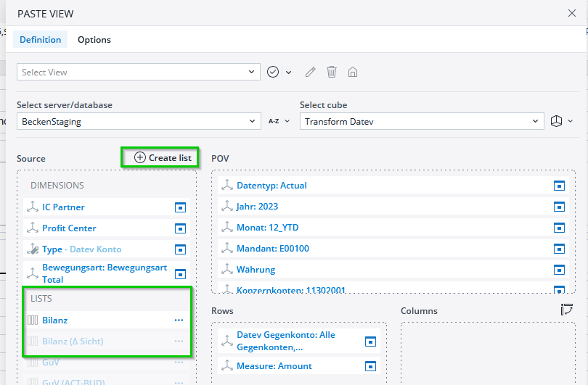Open element picker for Profit Center
The width and height of the screenshot is (588, 385).
tap(180, 228)
